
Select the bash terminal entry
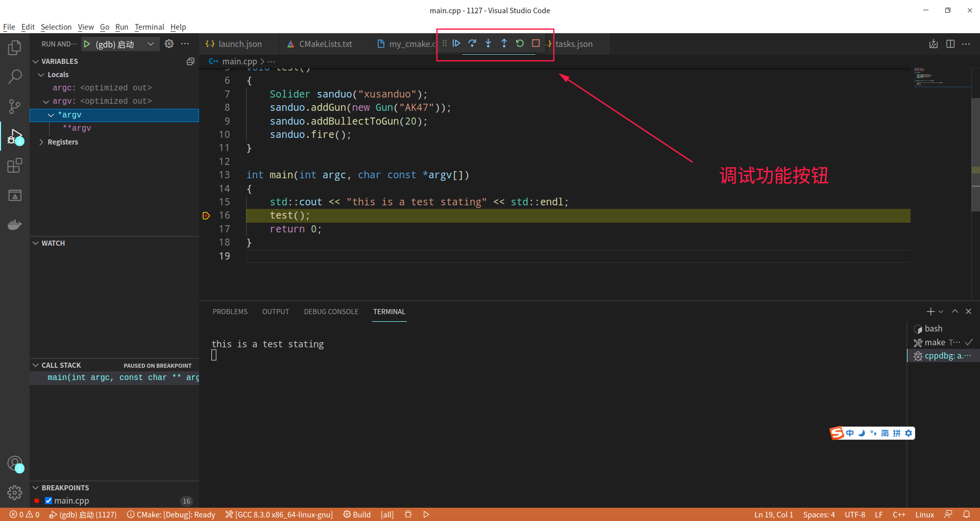(943, 329)
